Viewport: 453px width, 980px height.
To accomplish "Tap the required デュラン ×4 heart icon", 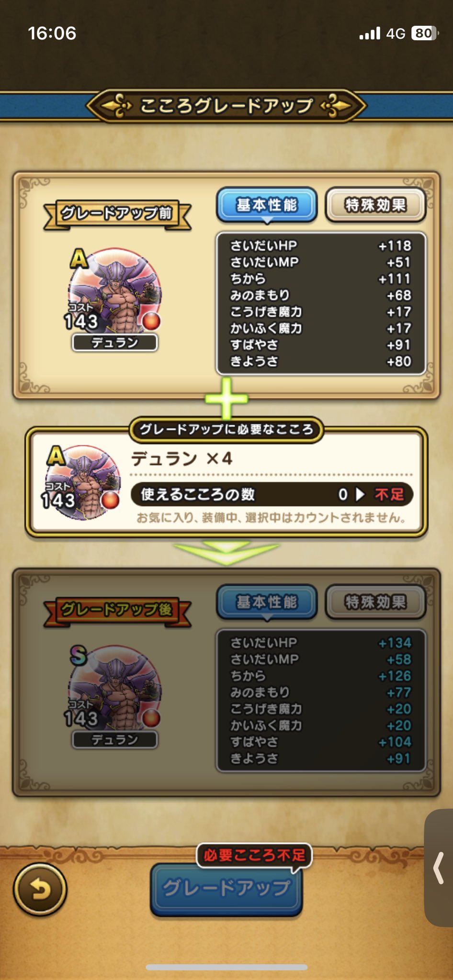I will point(81,482).
